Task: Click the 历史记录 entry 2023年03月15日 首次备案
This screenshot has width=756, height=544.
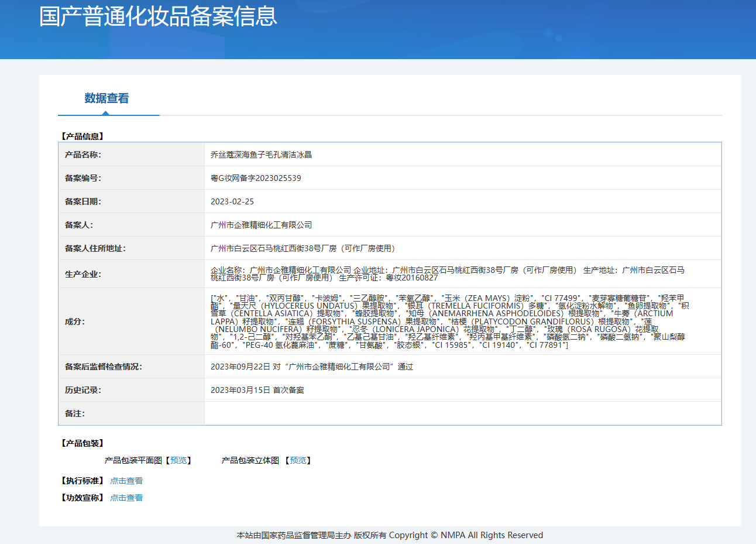Action: point(257,390)
